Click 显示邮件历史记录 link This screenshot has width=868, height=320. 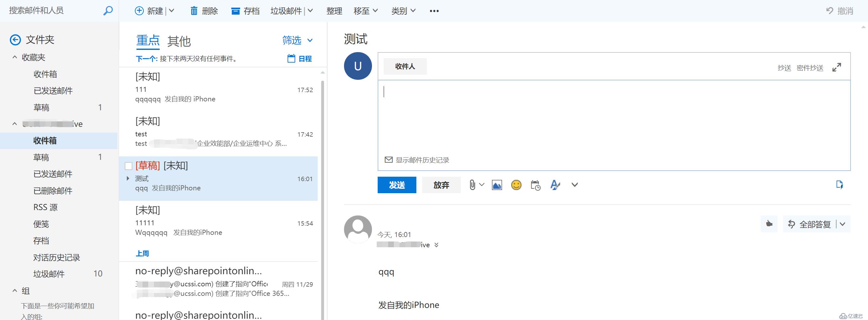pyautogui.click(x=422, y=160)
